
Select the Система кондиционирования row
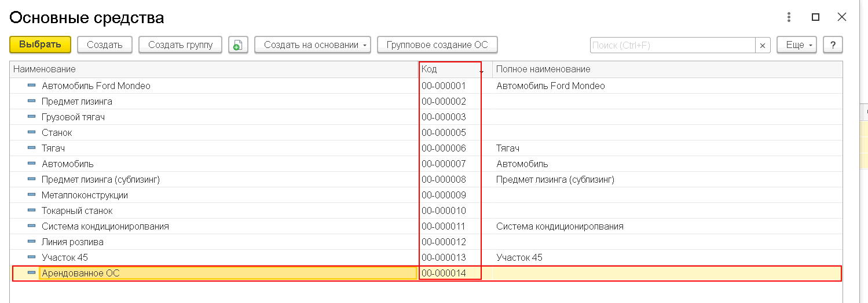(x=426, y=226)
